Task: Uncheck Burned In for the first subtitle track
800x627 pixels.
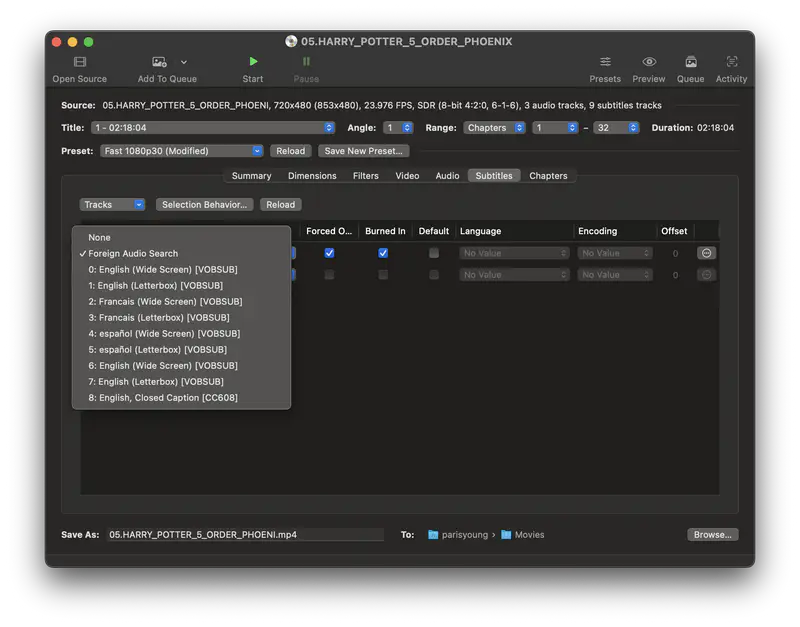Action: click(x=381, y=253)
